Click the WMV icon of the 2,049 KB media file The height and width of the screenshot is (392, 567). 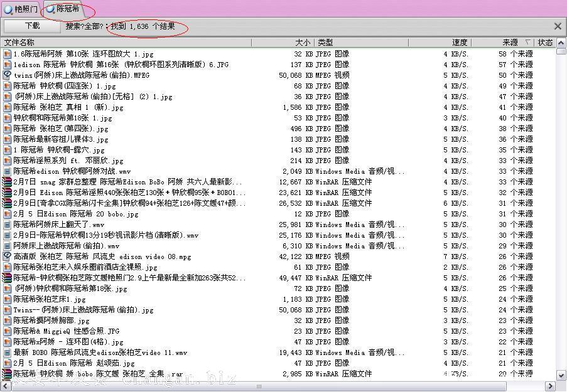click(x=7, y=171)
